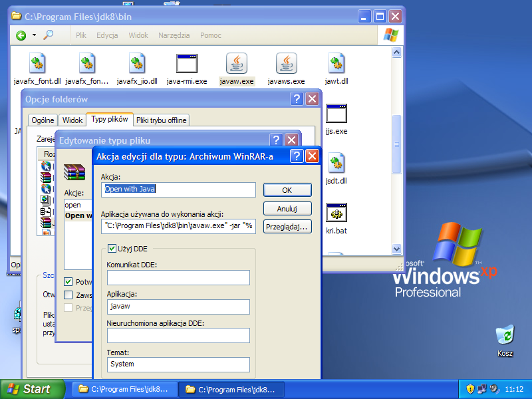Click the green Back arrow in Explorer

pyautogui.click(x=21, y=35)
